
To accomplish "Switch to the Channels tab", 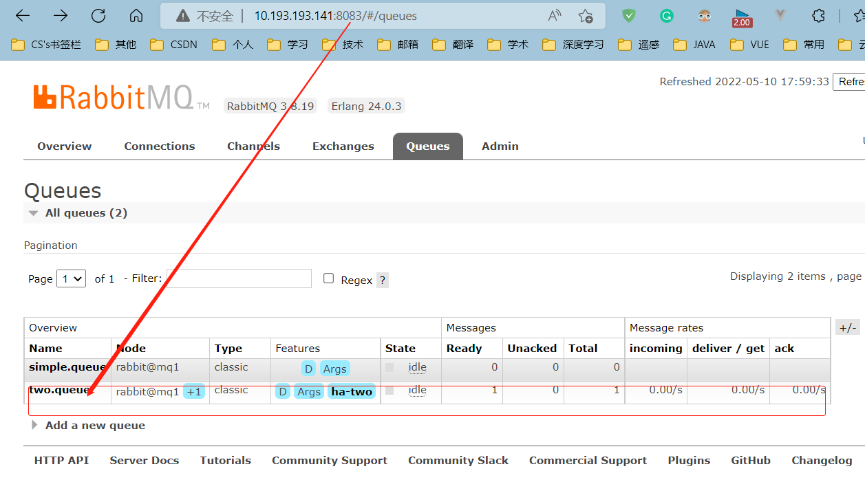I will point(253,146).
